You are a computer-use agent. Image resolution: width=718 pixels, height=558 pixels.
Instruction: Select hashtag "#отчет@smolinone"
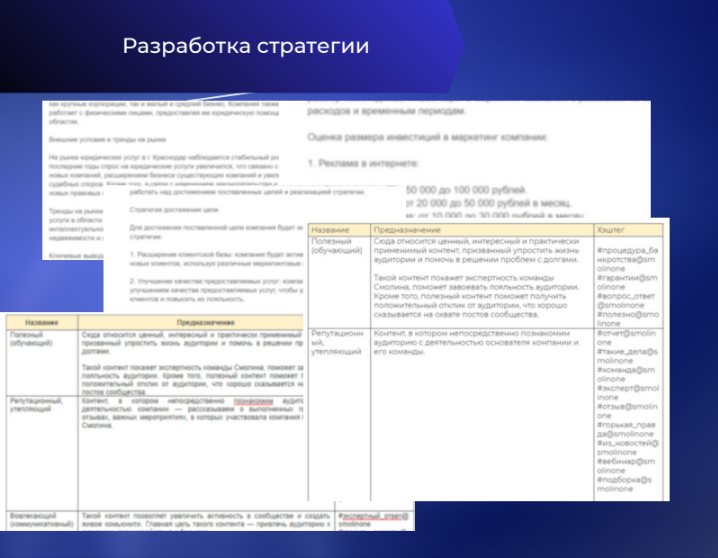pyautogui.click(x=626, y=337)
